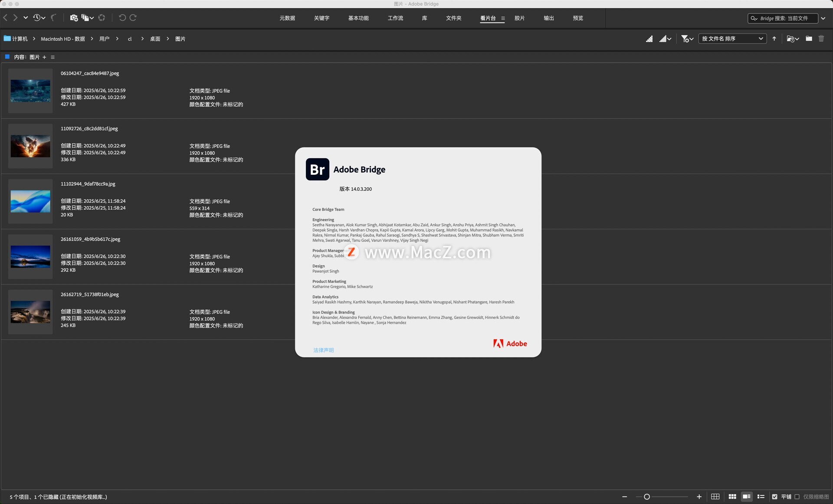The image size is (833, 504).
Task: Click the Adobe logo in About dialog
Action: click(510, 344)
